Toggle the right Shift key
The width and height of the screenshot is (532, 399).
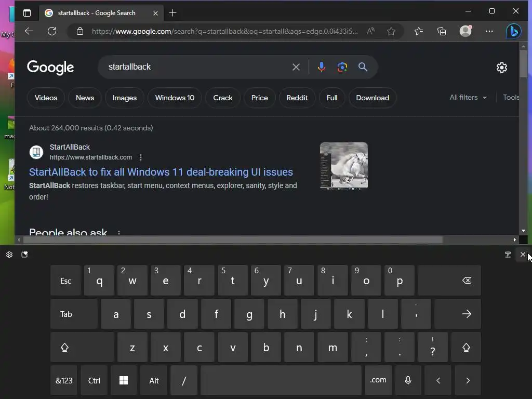(x=466, y=347)
